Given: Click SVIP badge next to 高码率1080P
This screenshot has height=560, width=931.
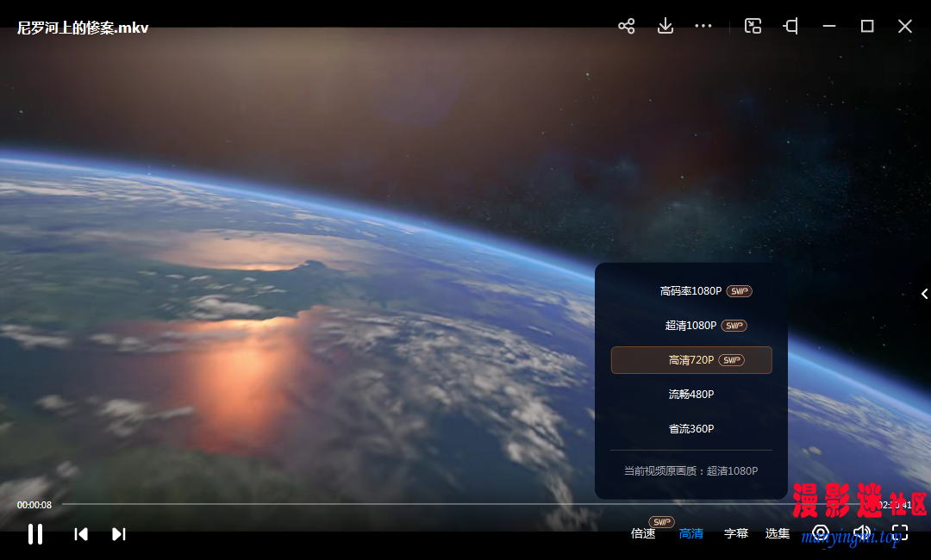Looking at the screenshot, I should 740,291.
